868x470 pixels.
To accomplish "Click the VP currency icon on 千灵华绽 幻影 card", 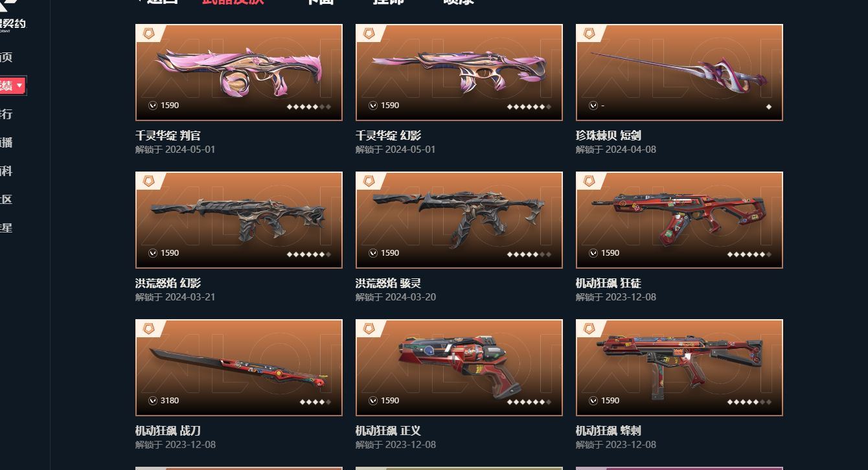I will coord(373,106).
